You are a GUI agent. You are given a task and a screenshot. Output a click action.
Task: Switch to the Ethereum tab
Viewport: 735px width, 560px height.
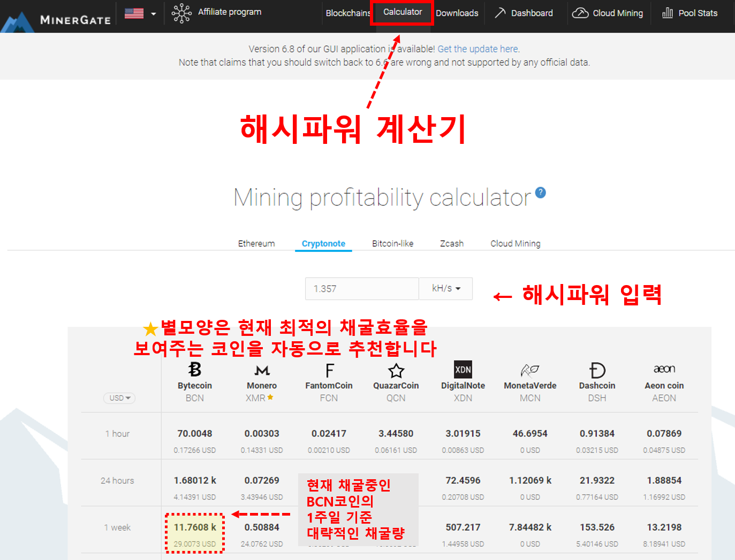(x=256, y=243)
